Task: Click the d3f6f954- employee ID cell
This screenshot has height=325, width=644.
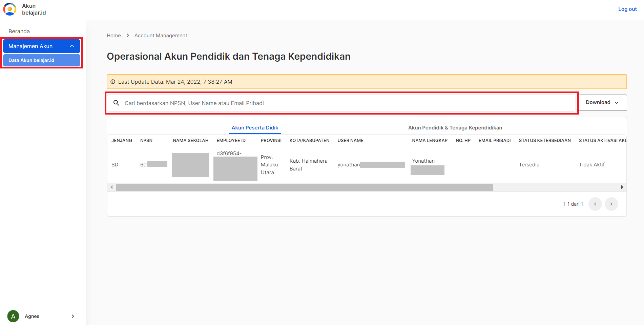Action: pyautogui.click(x=229, y=153)
